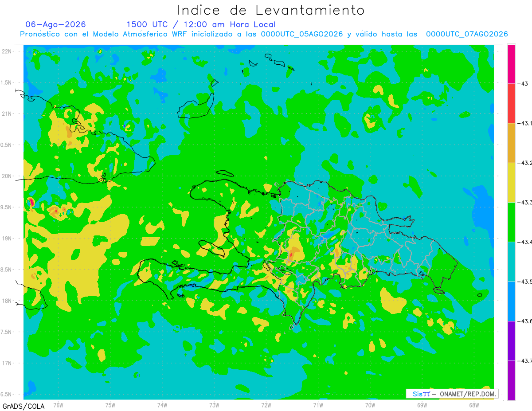Click the '-43.1' colorbar value

(524, 123)
